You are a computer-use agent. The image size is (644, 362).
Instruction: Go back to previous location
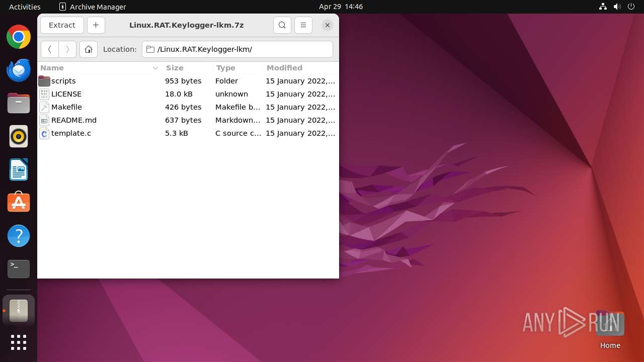click(49, 49)
